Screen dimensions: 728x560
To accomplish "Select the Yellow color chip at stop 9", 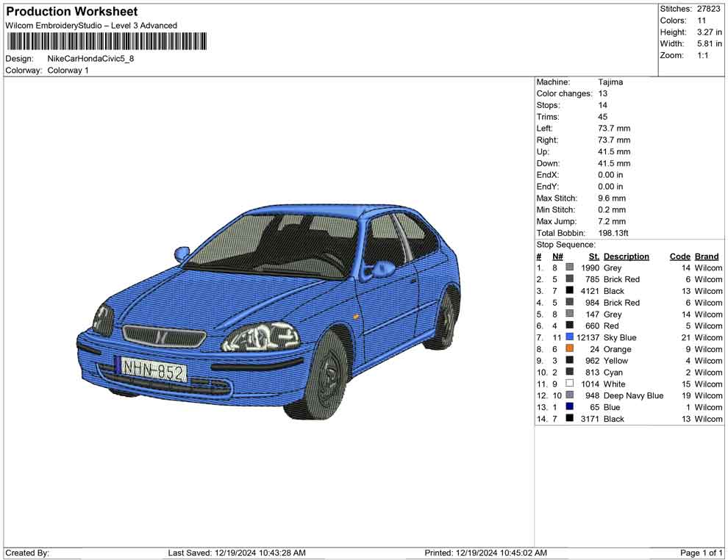I will [x=568, y=361].
